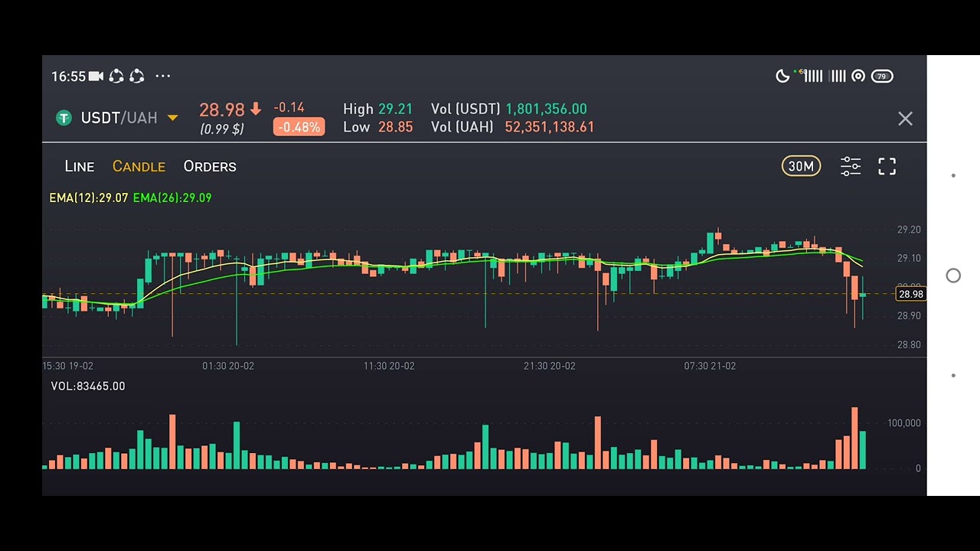Close the chart with the X icon
The width and height of the screenshot is (980, 551).
(905, 119)
